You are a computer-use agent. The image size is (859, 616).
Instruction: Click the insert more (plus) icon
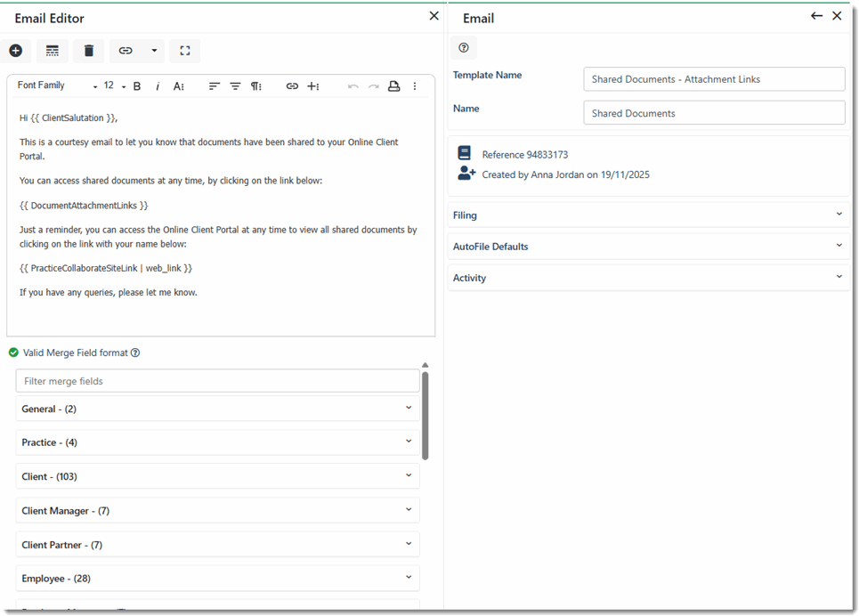tap(312, 86)
